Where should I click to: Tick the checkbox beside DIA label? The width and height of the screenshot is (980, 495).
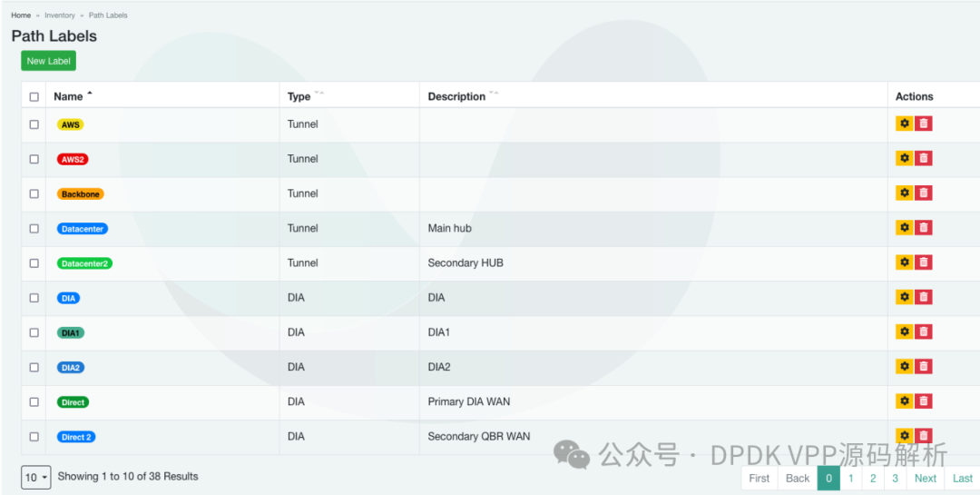[34, 298]
